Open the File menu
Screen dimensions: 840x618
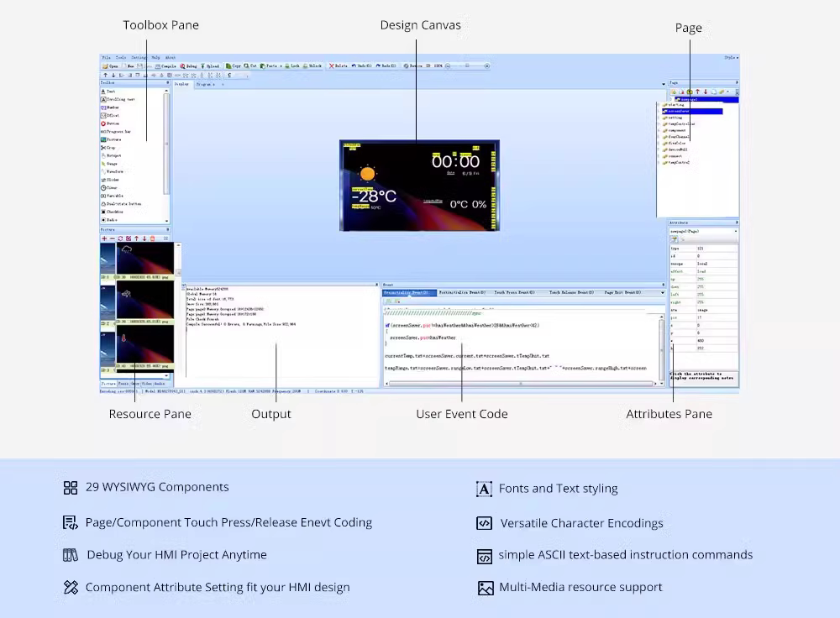point(106,57)
